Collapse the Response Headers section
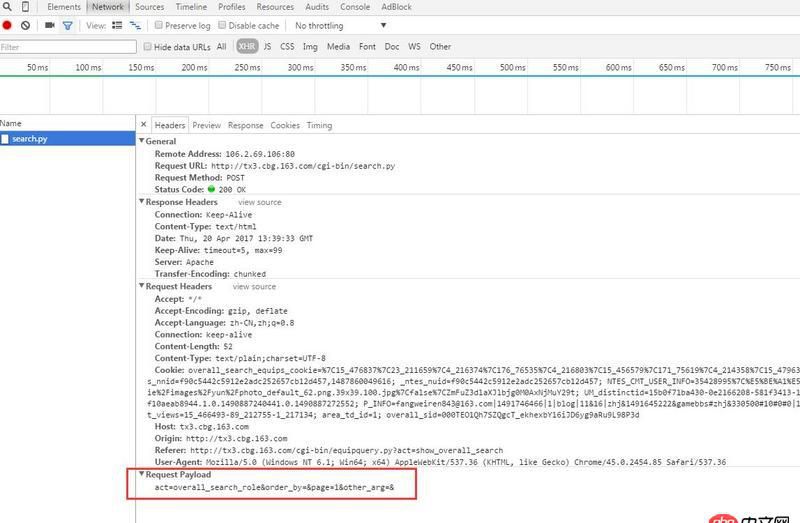The height and width of the screenshot is (523, 800). pyautogui.click(x=141, y=202)
